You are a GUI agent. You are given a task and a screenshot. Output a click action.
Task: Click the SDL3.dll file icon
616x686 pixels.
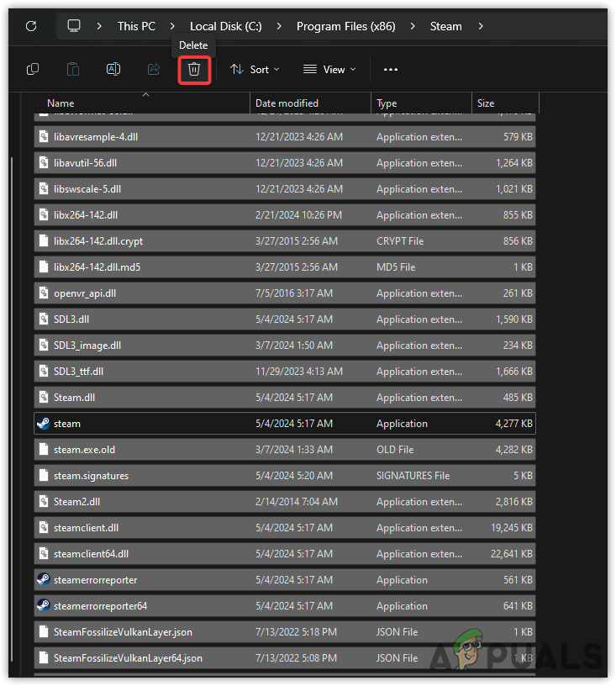44,319
